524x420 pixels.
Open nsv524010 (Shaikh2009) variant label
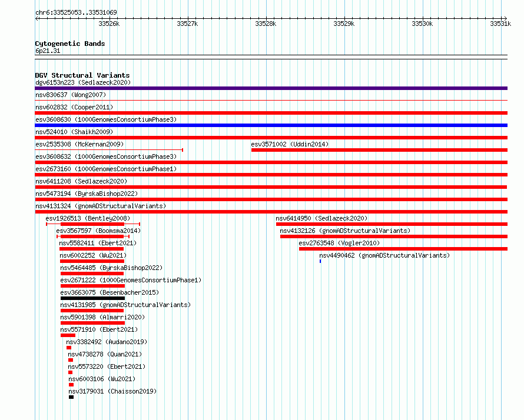pos(74,132)
